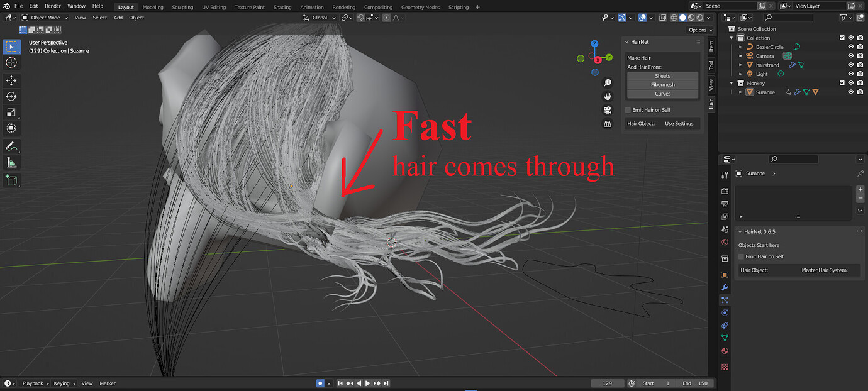The image size is (868, 391).
Task: Uncheck the Monkey collection checkbox
Action: (x=842, y=83)
